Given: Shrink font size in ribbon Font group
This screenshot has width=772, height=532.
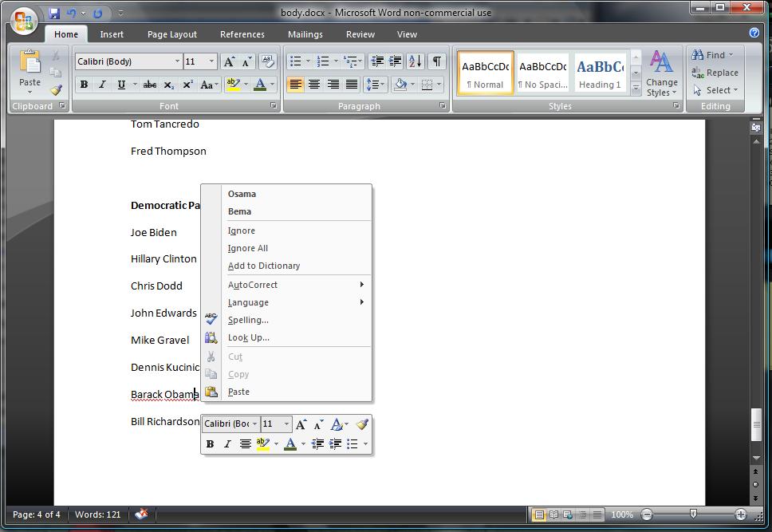Looking at the screenshot, I should [x=247, y=61].
